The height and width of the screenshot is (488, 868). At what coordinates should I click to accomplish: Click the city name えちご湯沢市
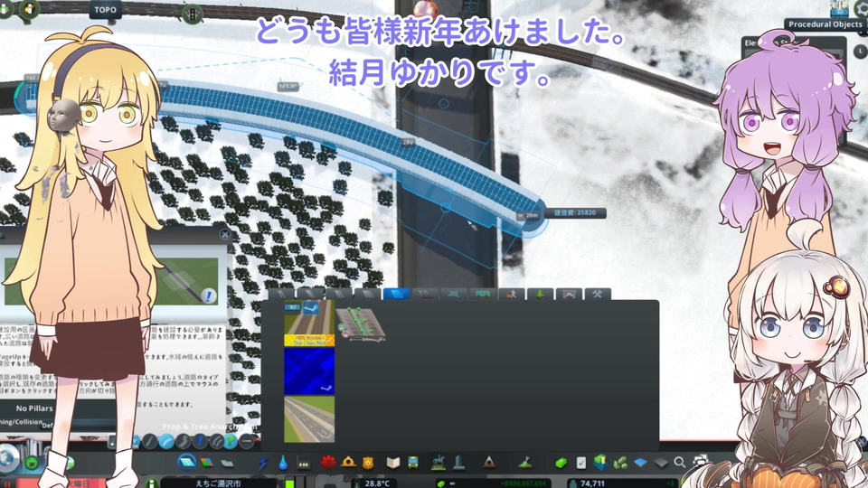[218, 483]
